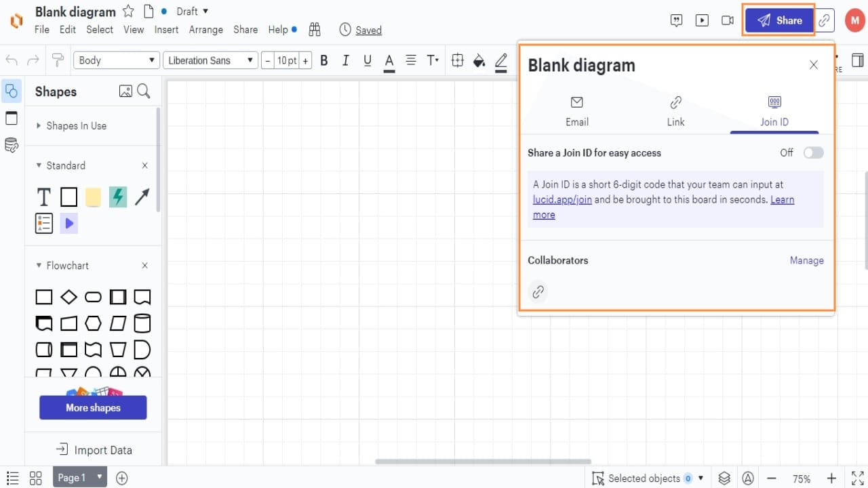Open the layers icon in bottom bar
This screenshot has width=868, height=488.
724,478
